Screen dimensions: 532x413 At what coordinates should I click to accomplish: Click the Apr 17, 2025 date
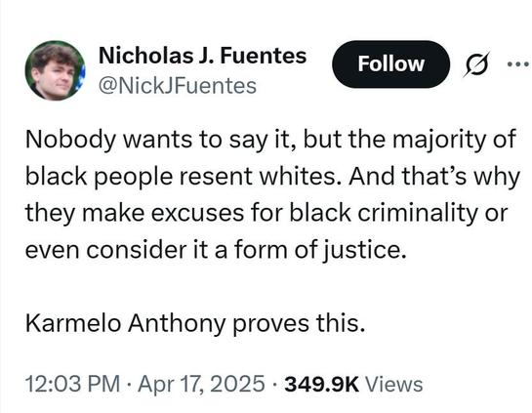click(201, 384)
